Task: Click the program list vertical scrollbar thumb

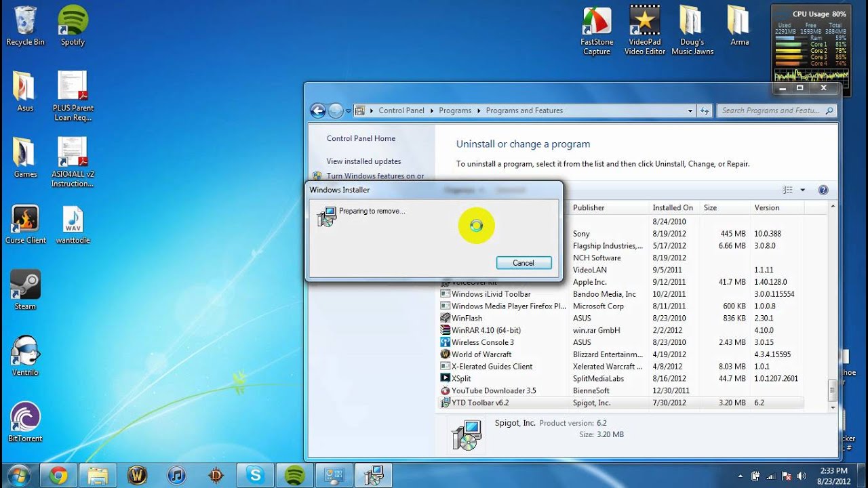Action: [x=833, y=391]
